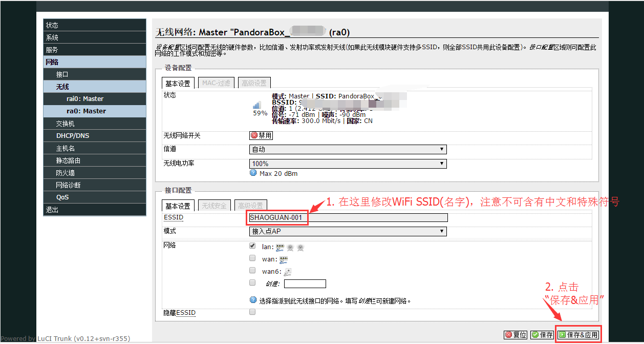Image resolution: width=644 pixels, height=344 pixels.
Task: Switch to interface 基本设置 tab
Action: point(178,206)
